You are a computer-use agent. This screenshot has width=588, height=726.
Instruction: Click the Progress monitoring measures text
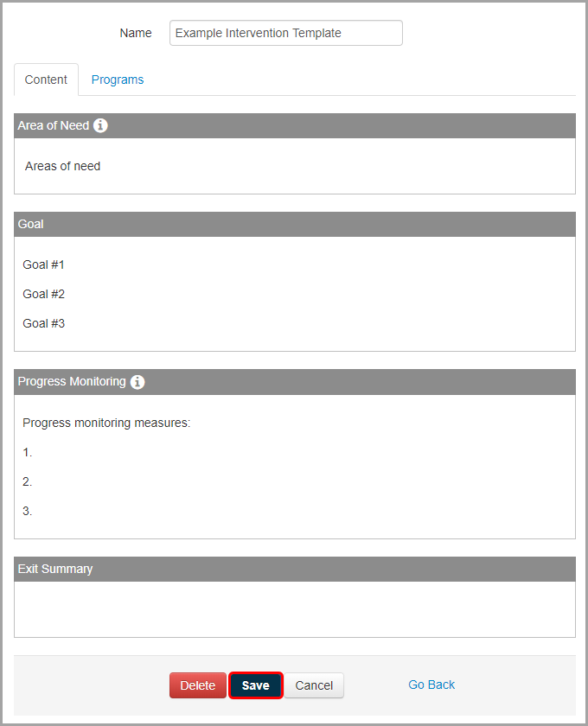(106, 423)
